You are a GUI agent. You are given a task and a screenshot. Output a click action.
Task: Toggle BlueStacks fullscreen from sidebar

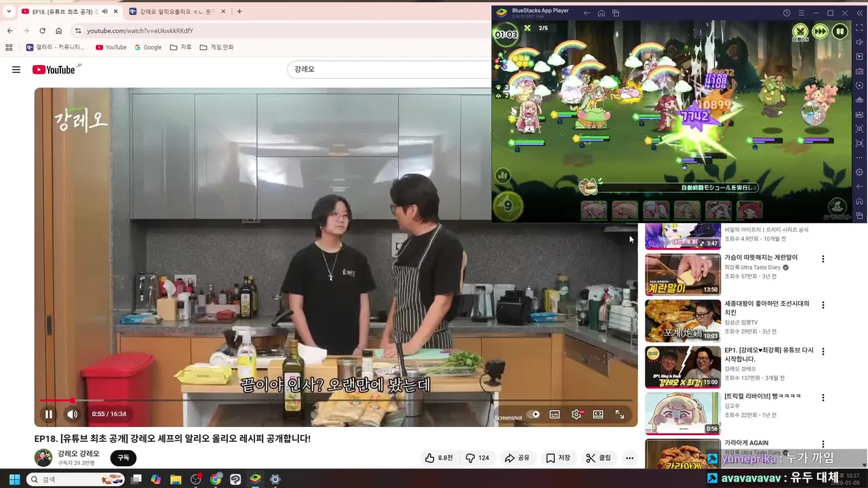[859, 28]
